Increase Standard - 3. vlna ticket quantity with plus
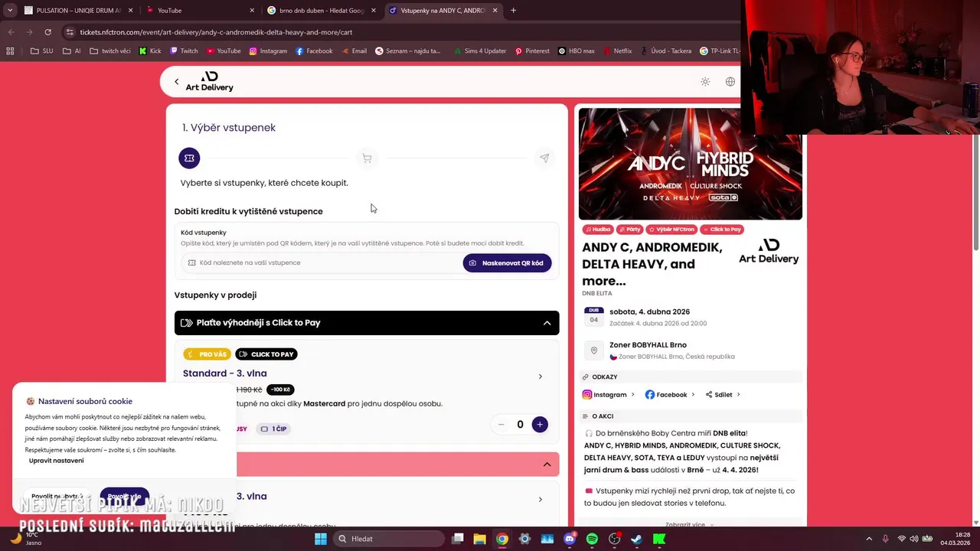Image resolution: width=980 pixels, height=551 pixels. 540,424
